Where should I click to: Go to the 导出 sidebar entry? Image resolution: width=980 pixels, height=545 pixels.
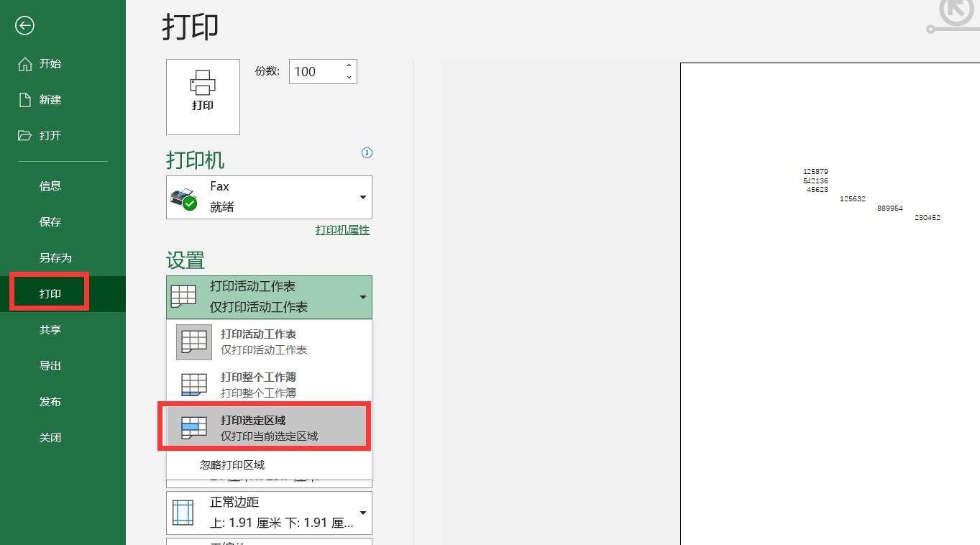(50, 365)
